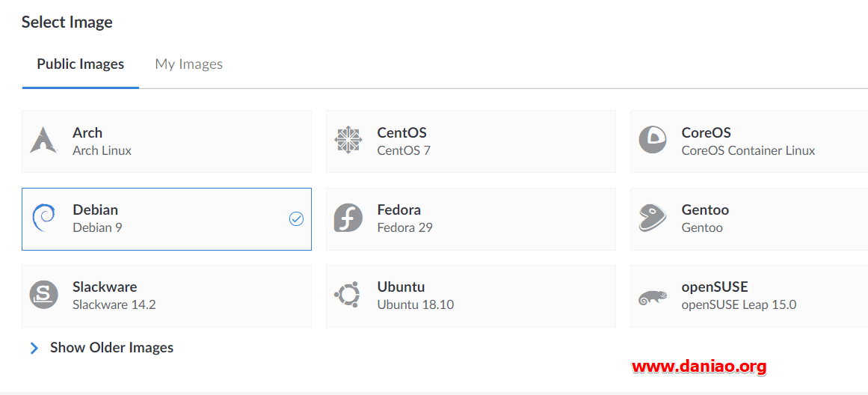Expand Show Older Images chevron
The width and height of the screenshot is (868, 395).
pyautogui.click(x=34, y=348)
